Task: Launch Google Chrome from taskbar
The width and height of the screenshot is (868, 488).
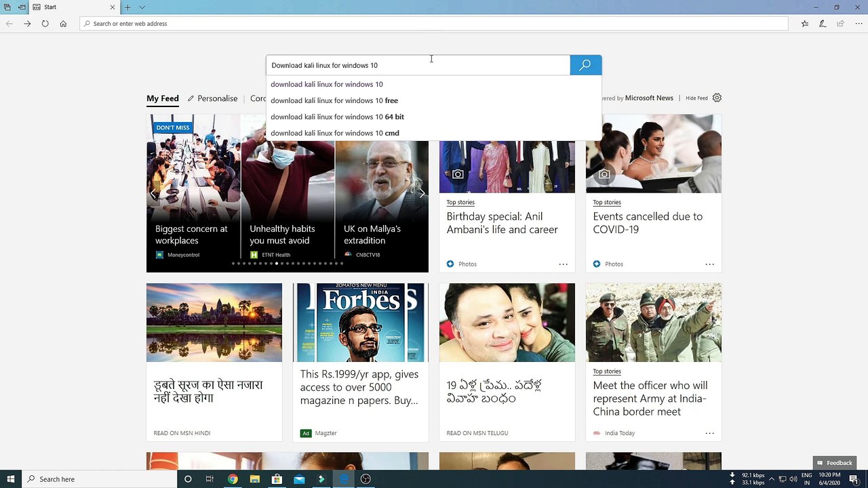Action: click(233, 479)
